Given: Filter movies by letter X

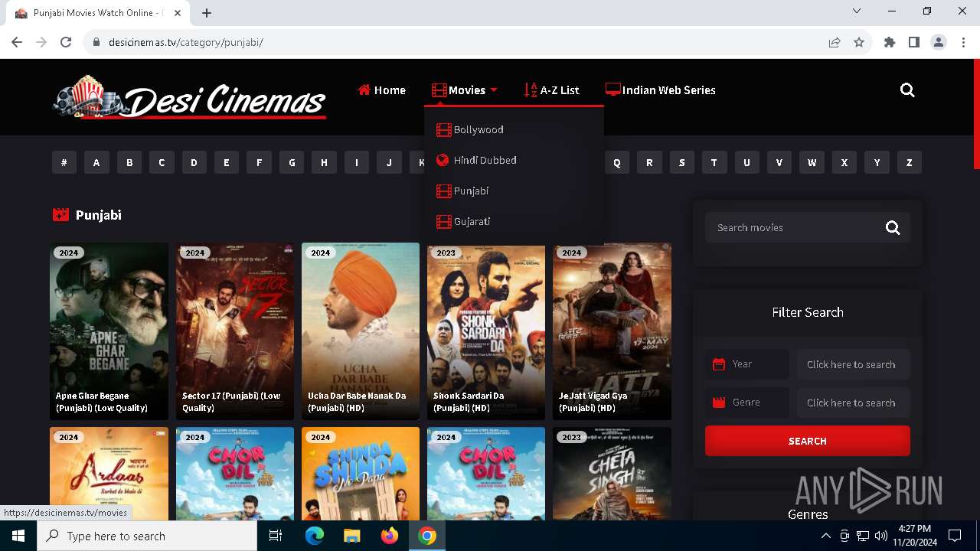Looking at the screenshot, I should (844, 162).
